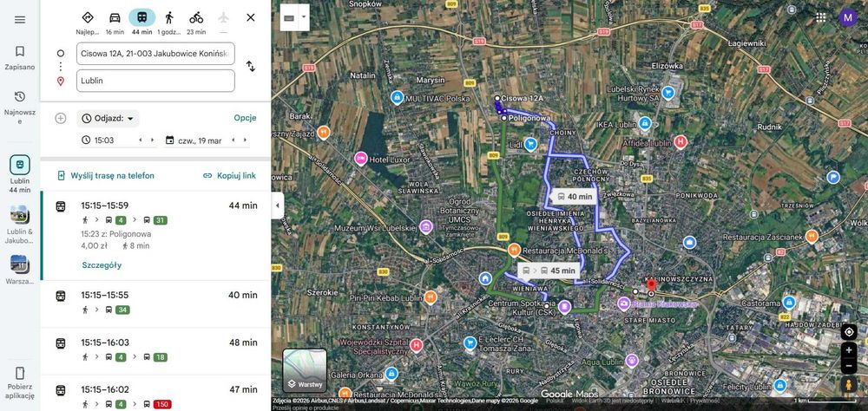The image size is (868, 411).
Task: Open the hamburger main menu
Action: [x=20, y=20]
